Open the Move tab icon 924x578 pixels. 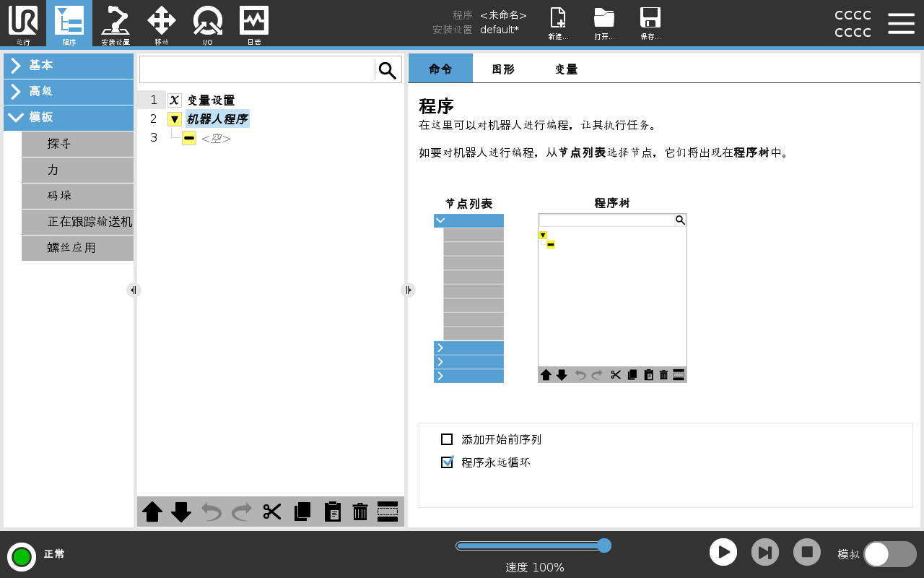(x=162, y=22)
